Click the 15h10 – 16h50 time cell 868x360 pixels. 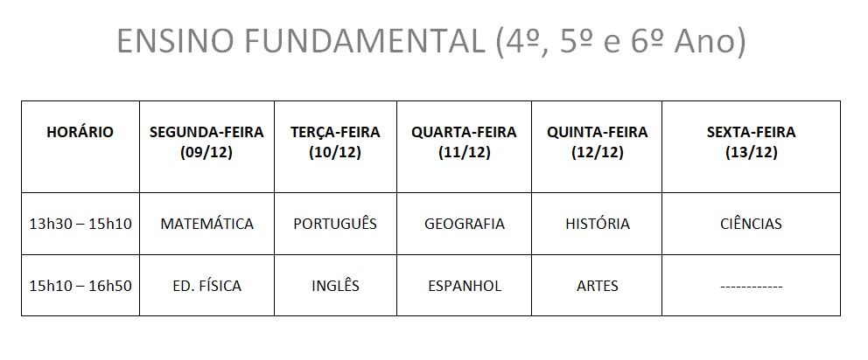pos(80,286)
